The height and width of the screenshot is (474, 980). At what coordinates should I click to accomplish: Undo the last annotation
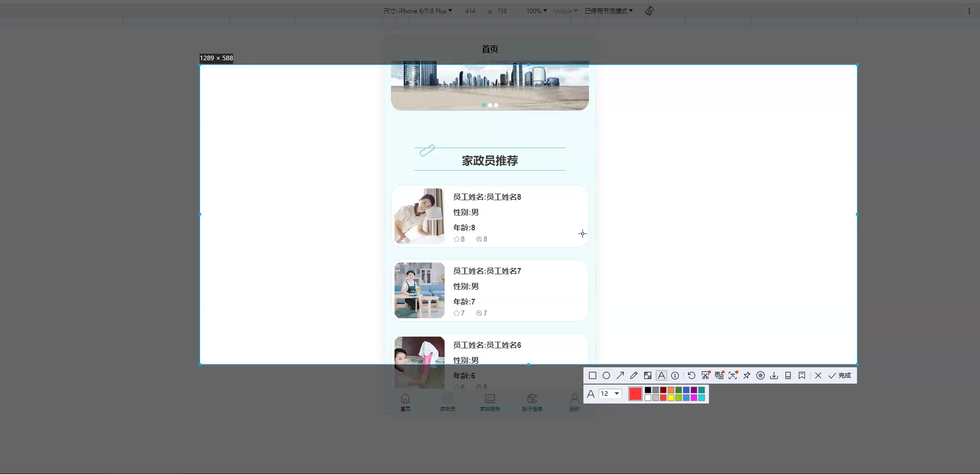[x=692, y=375]
